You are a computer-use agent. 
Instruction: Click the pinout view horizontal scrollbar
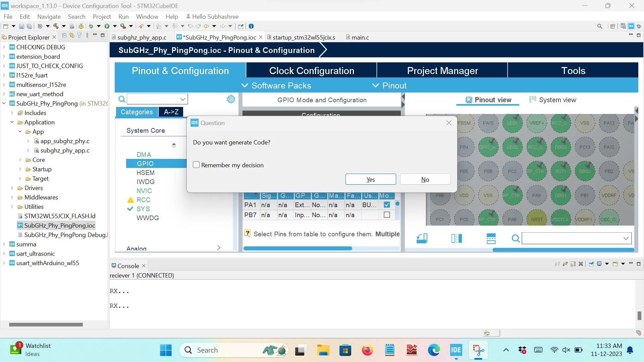point(563,250)
